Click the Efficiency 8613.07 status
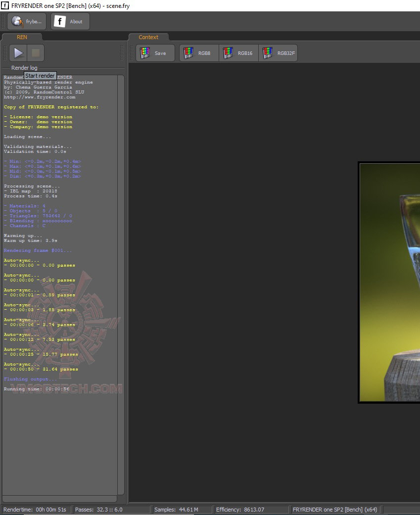420x515 pixels. click(x=240, y=510)
